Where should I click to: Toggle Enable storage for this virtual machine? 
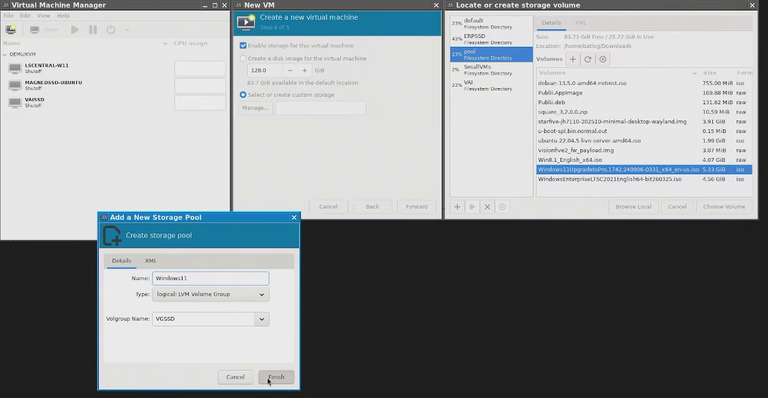tap(243, 46)
